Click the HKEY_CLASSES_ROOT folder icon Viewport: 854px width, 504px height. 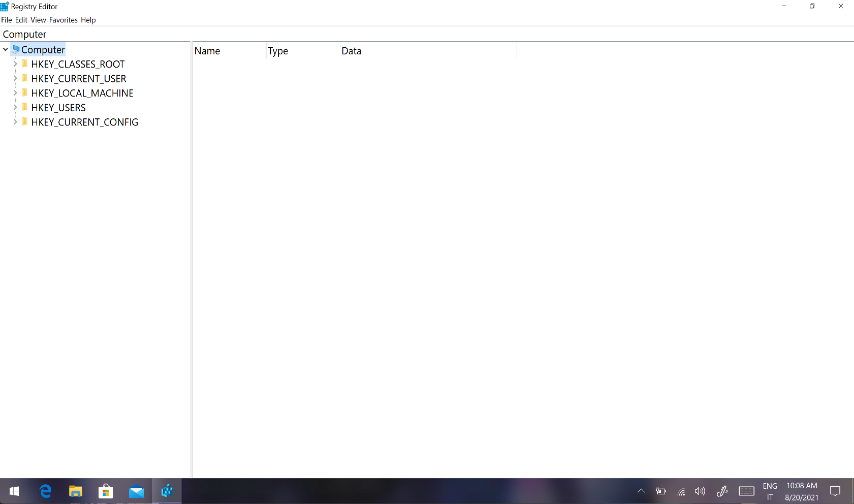(25, 64)
